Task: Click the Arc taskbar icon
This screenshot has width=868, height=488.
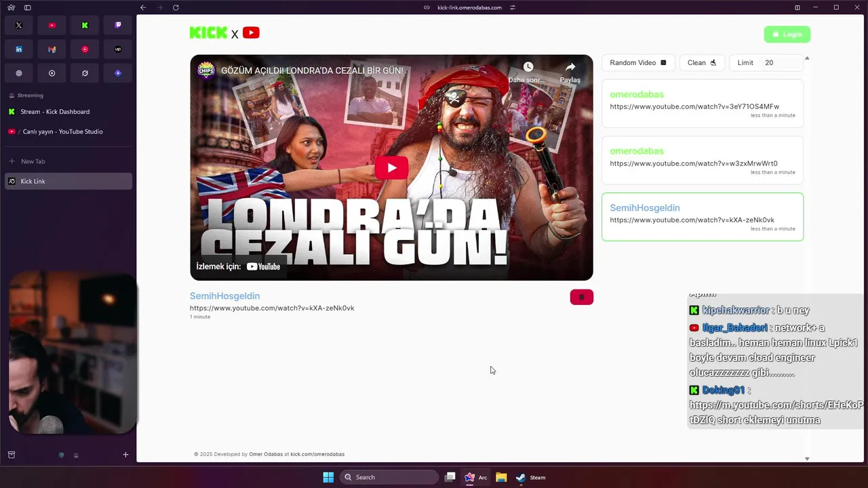Action: click(x=475, y=477)
